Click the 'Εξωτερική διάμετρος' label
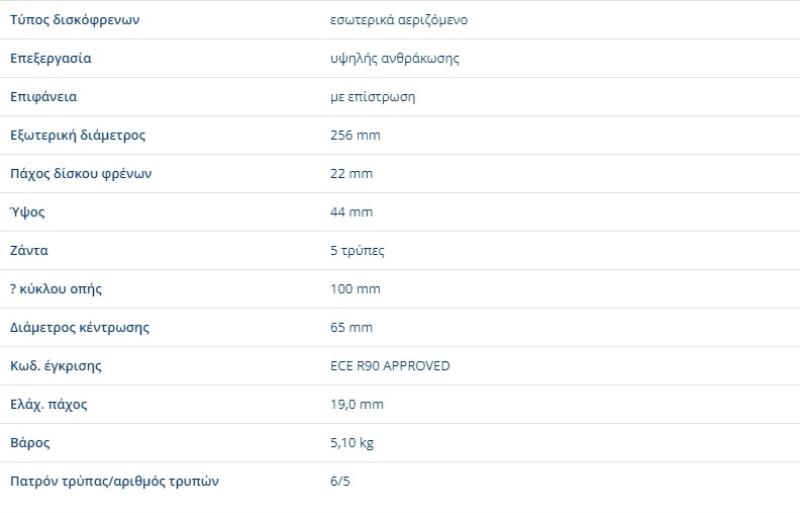This screenshot has height=513, width=800. (x=77, y=135)
